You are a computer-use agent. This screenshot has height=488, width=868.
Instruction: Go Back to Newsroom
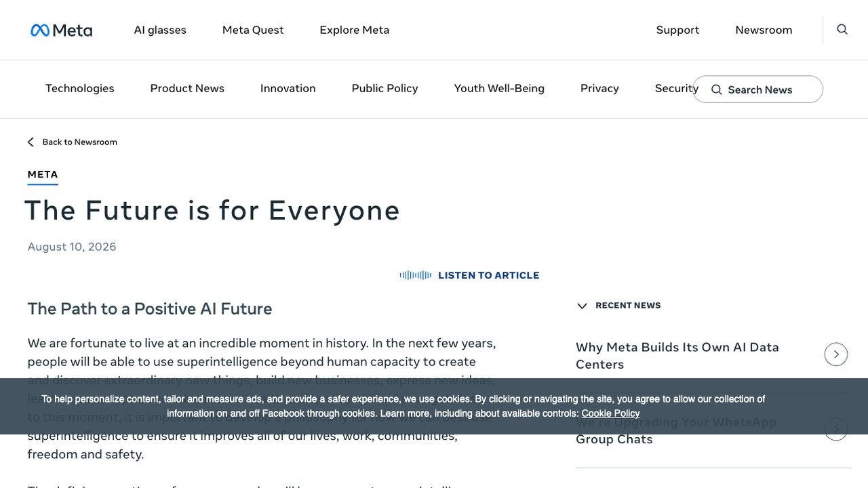coord(80,142)
